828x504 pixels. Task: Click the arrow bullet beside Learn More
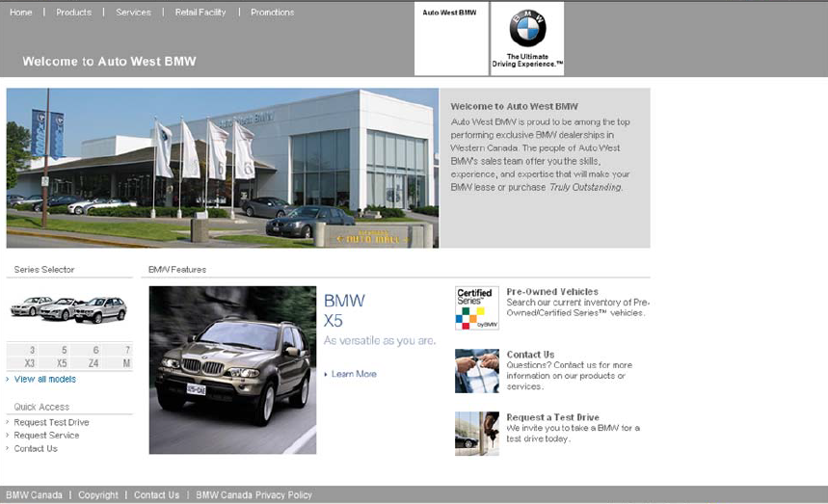click(326, 374)
